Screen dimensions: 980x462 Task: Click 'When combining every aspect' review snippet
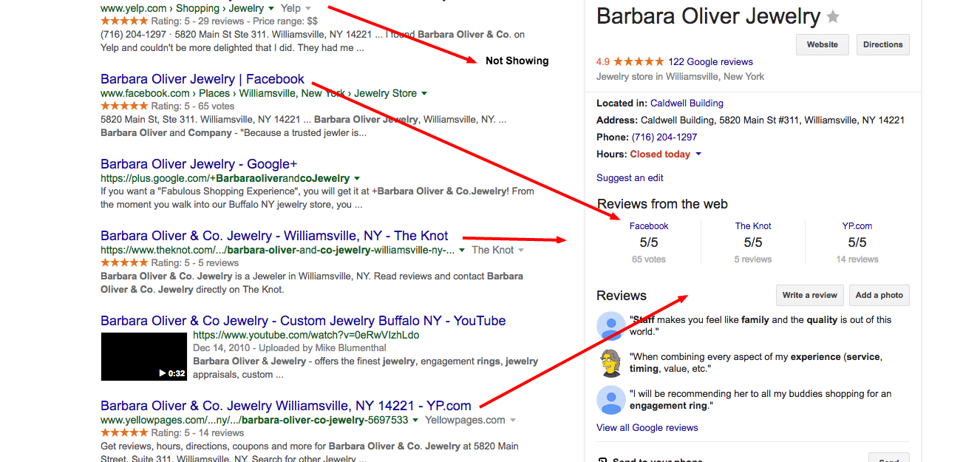[x=756, y=362]
